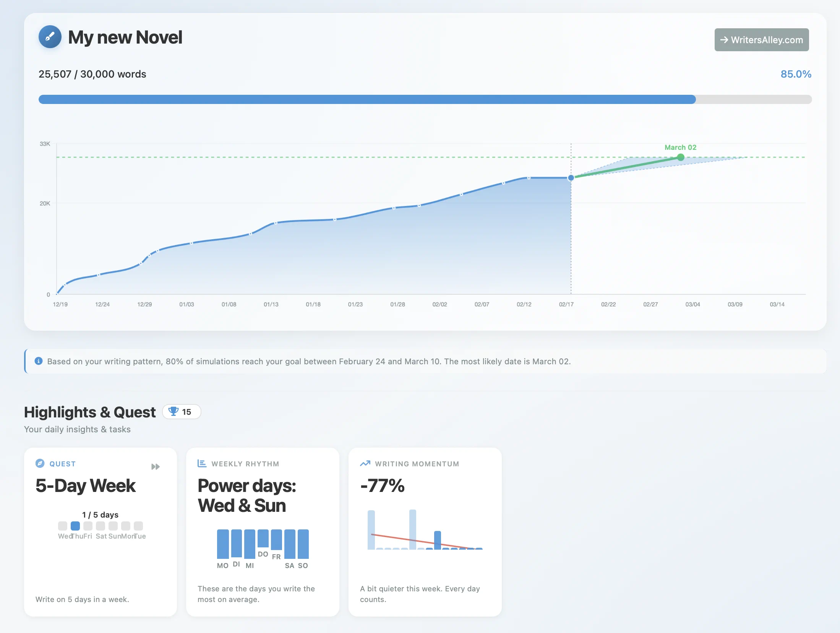The height and width of the screenshot is (633, 840).
Task: Toggle the Thu day square showing completion
Action: click(x=75, y=526)
